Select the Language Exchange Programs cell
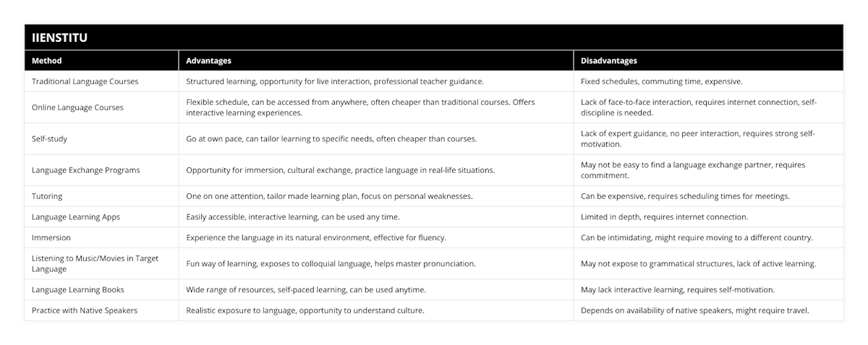This screenshot has width=868, height=345. (86, 170)
